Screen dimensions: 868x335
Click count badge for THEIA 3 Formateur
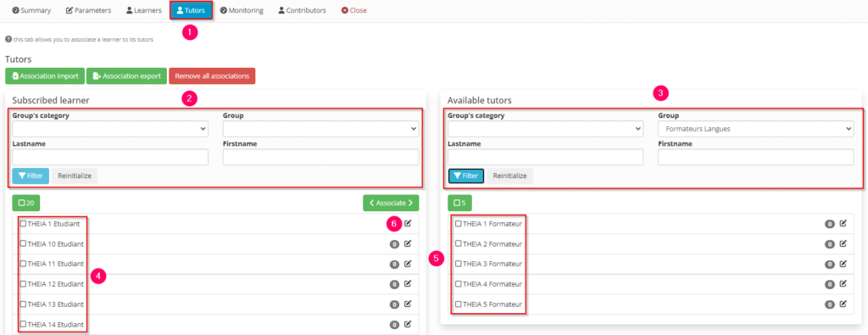point(829,264)
